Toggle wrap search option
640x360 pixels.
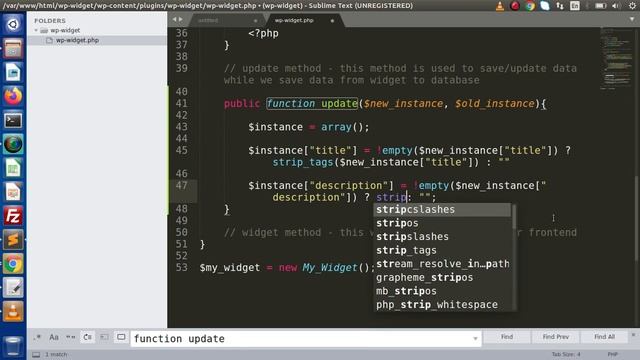87,337
